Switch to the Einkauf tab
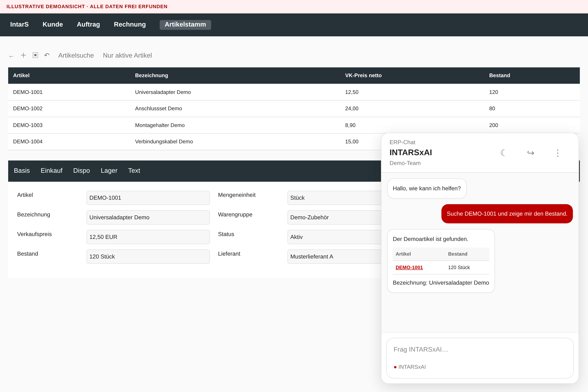 (51, 170)
